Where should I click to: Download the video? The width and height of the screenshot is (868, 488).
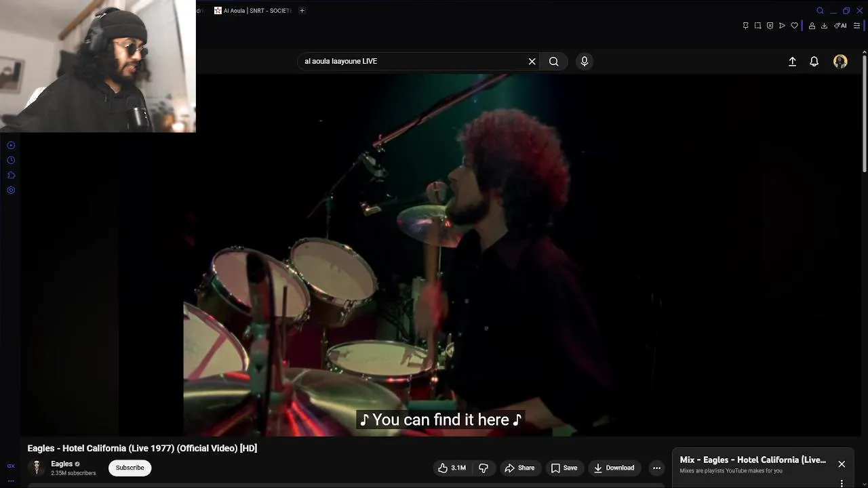point(614,468)
